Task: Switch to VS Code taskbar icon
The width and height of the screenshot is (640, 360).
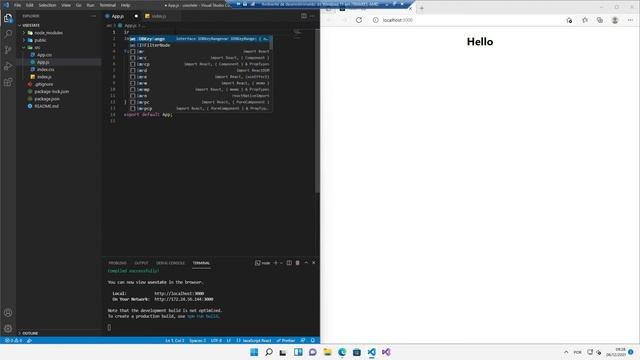Action: click(x=371, y=352)
